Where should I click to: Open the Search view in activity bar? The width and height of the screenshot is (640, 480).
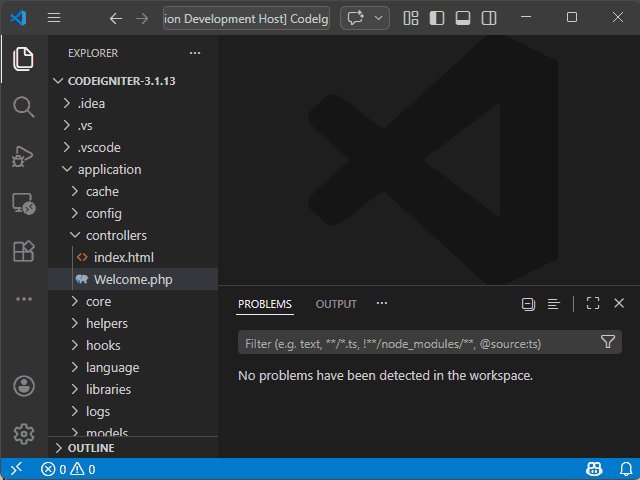(x=23, y=107)
